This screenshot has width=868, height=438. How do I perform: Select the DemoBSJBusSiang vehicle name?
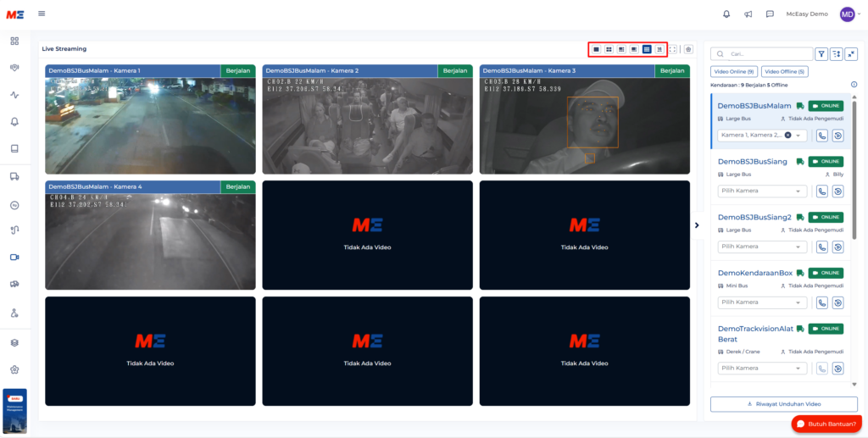pyautogui.click(x=753, y=162)
